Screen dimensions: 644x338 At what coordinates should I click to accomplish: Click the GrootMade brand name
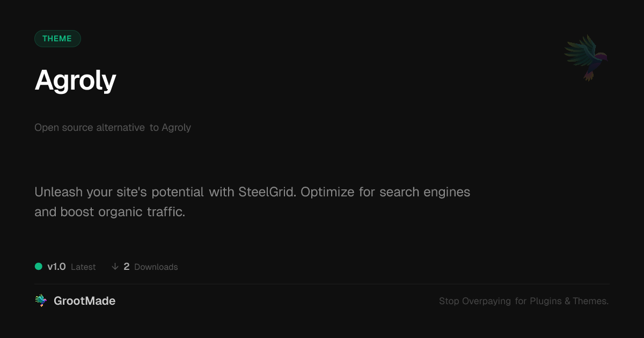84,301
